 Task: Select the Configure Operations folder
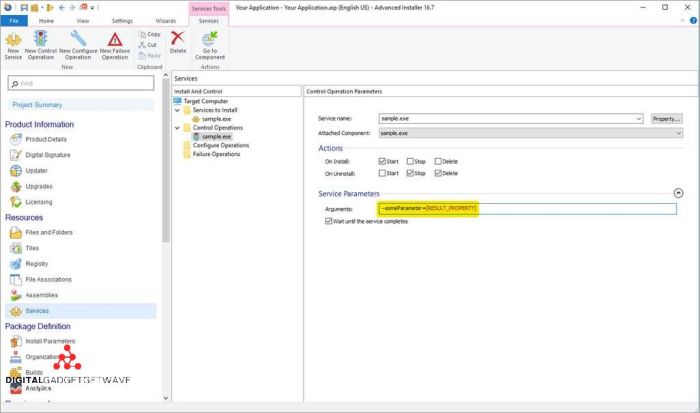click(x=221, y=145)
